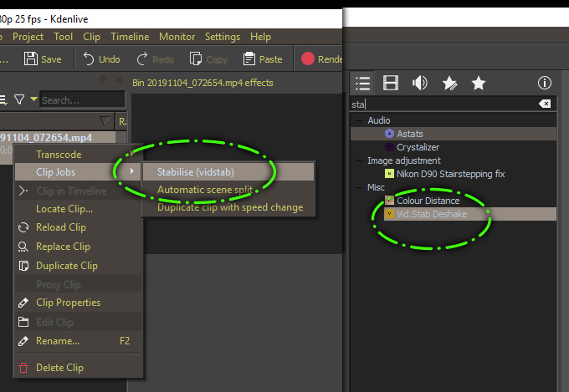Image resolution: width=569 pixels, height=392 pixels.
Task: Open the filter dropdown arrow beside funnel
Action: pyautogui.click(x=33, y=99)
